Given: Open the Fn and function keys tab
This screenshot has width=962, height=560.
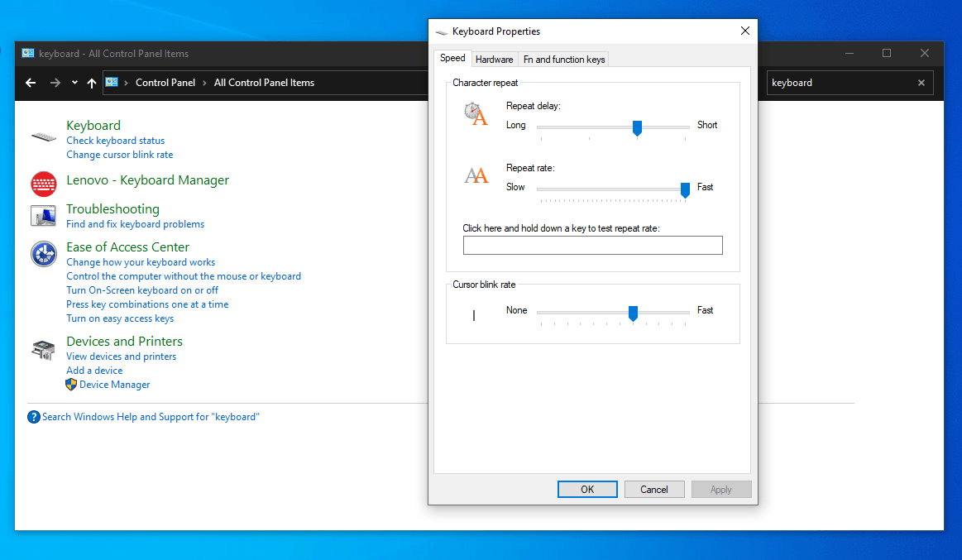Looking at the screenshot, I should (x=564, y=60).
